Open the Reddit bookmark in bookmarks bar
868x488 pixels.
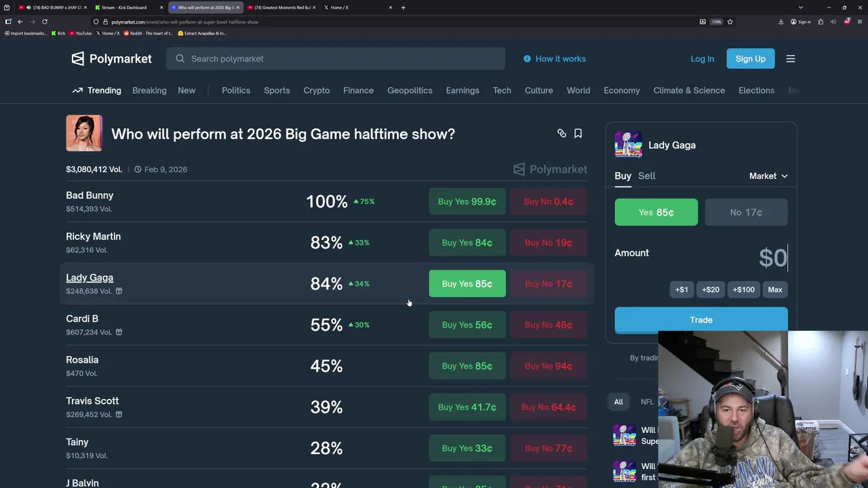[148, 33]
